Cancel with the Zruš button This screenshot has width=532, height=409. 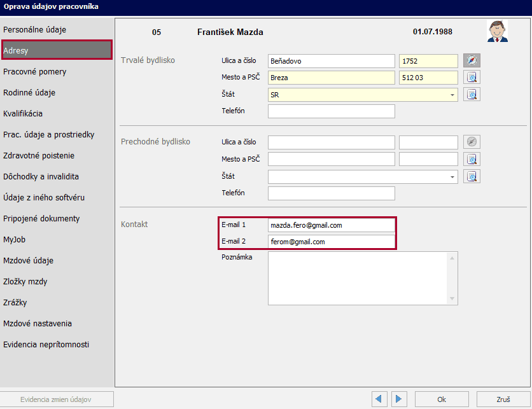point(503,399)
